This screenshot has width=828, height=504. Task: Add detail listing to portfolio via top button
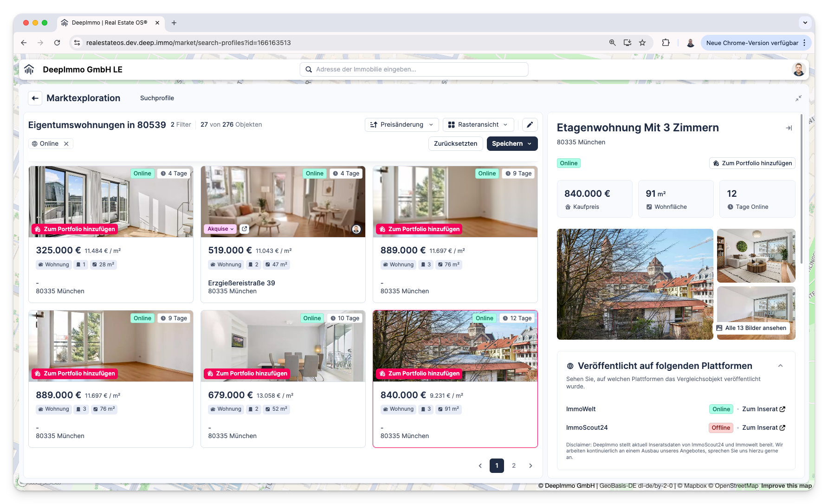(752, 163)
